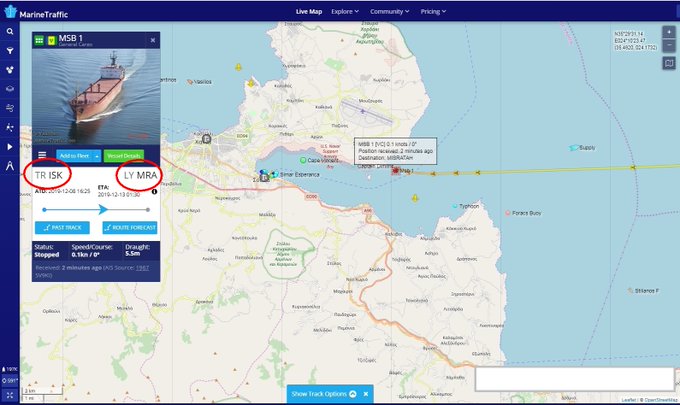Open the vessel filter funnel icon

[x=10, y=51]
